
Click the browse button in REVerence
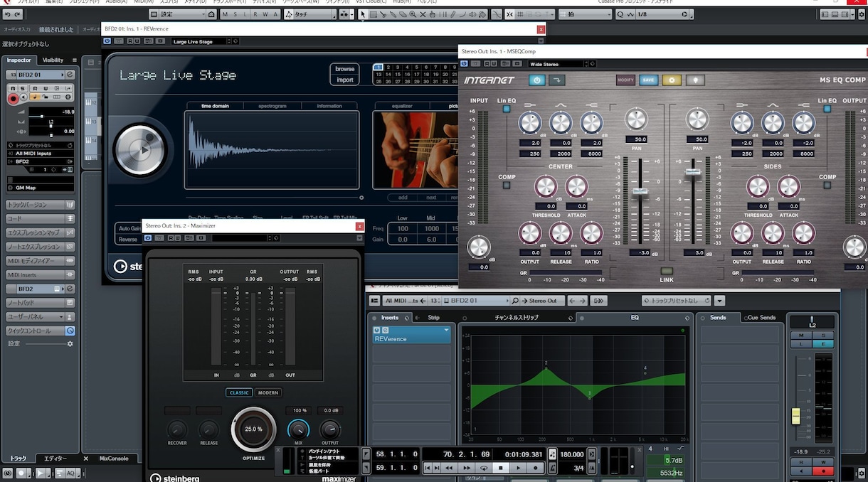(x=345, y=69)
